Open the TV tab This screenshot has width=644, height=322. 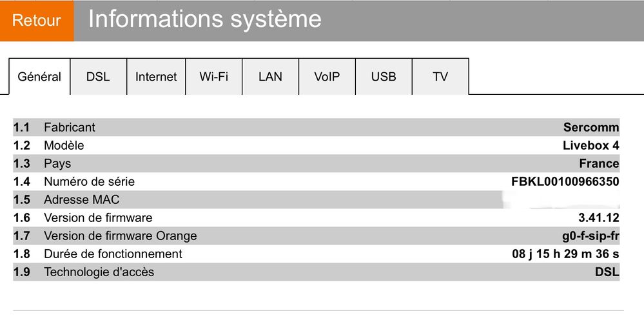[440, 77]
